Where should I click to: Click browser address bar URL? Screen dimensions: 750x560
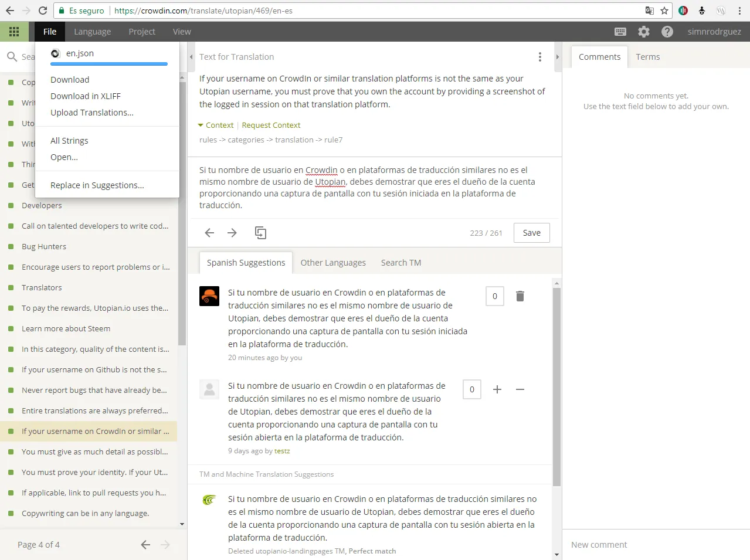(203, 11)
